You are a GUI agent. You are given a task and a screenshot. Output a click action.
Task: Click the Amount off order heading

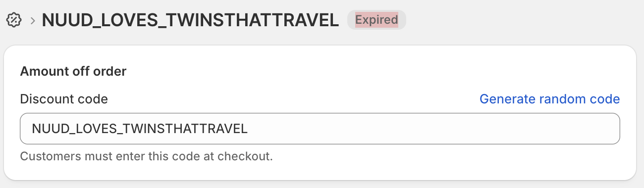pyautogui.click(x=73, y=71)
